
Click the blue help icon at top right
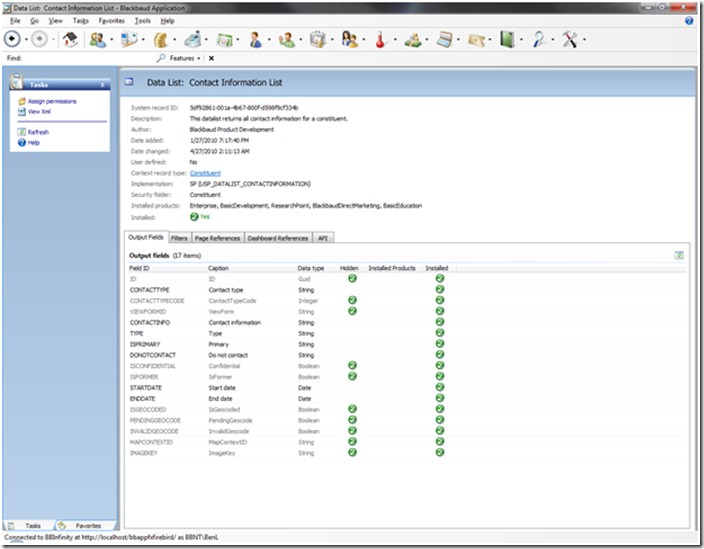pyautogui.click(x=689, y=20)
